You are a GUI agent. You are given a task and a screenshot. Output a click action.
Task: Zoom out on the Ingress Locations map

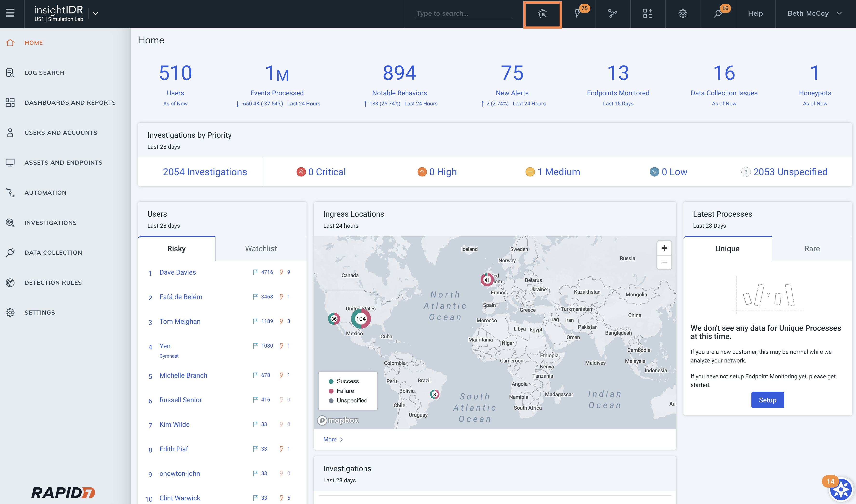click(664, 263)
